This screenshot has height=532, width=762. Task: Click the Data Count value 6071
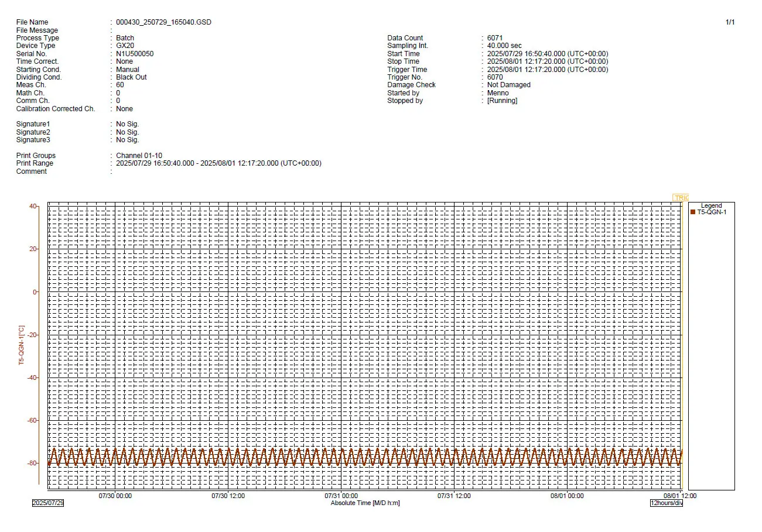click(495, 38)
